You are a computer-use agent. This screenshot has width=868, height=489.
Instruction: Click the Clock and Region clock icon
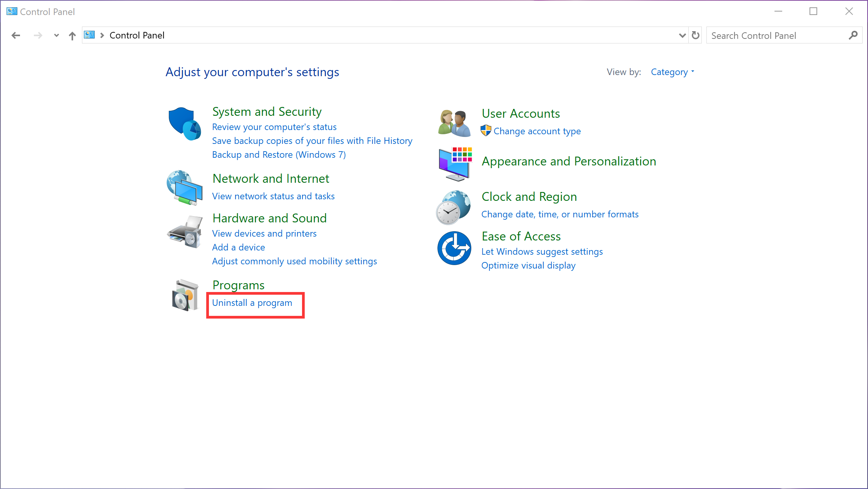(x=453, y=207)
